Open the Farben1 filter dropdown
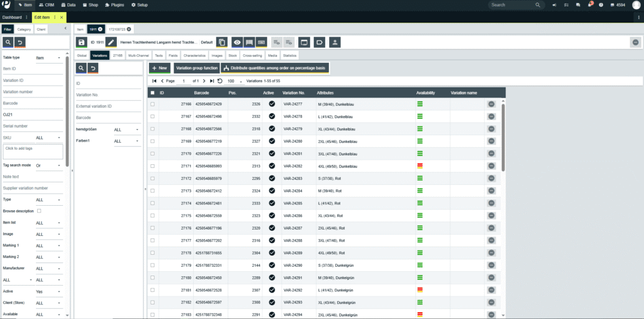The width and height of the screenshot is (644, 319). tap(126, 141)
